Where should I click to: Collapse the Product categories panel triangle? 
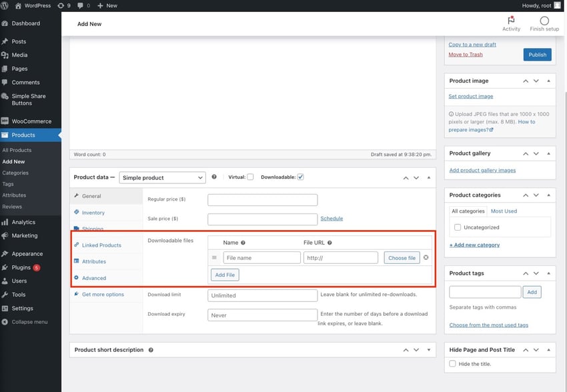[x=548, y=195]
